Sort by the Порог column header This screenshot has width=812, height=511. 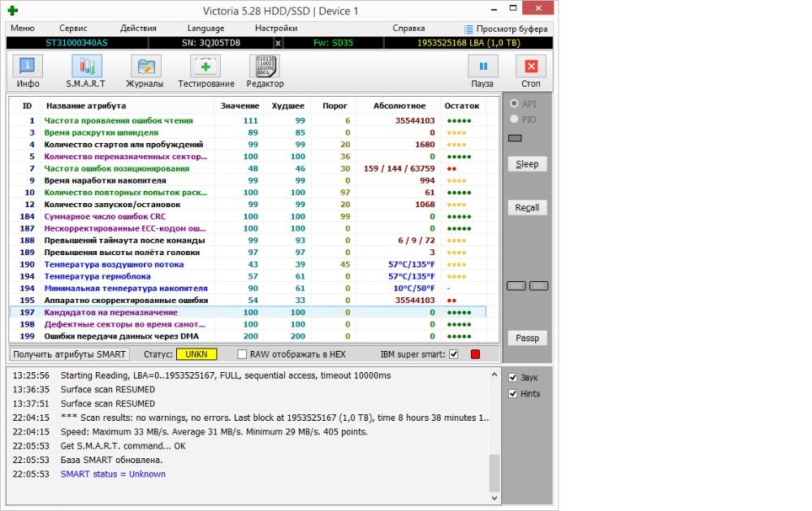click(335, 106)
